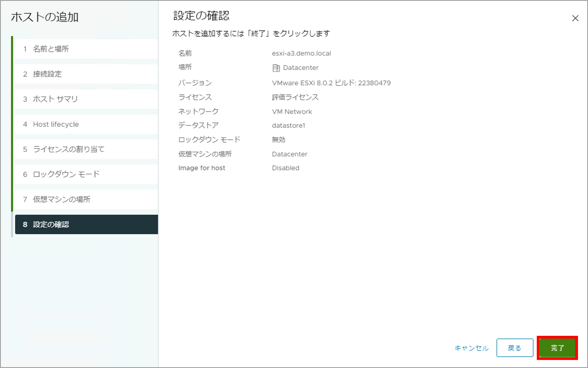This screenshot has width=588, height=368.
Task: Select host name esxi-a3.demo.local
Action: [301, 53]
